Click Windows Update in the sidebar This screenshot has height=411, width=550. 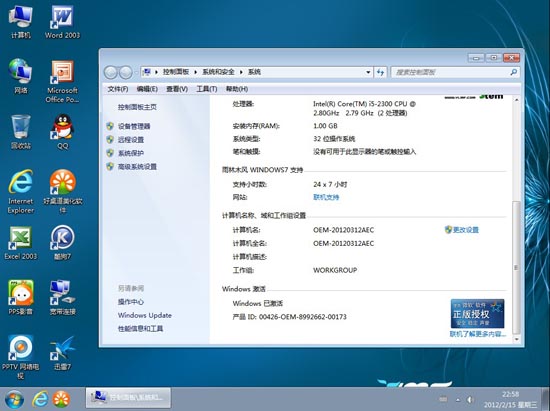point(145,315)
